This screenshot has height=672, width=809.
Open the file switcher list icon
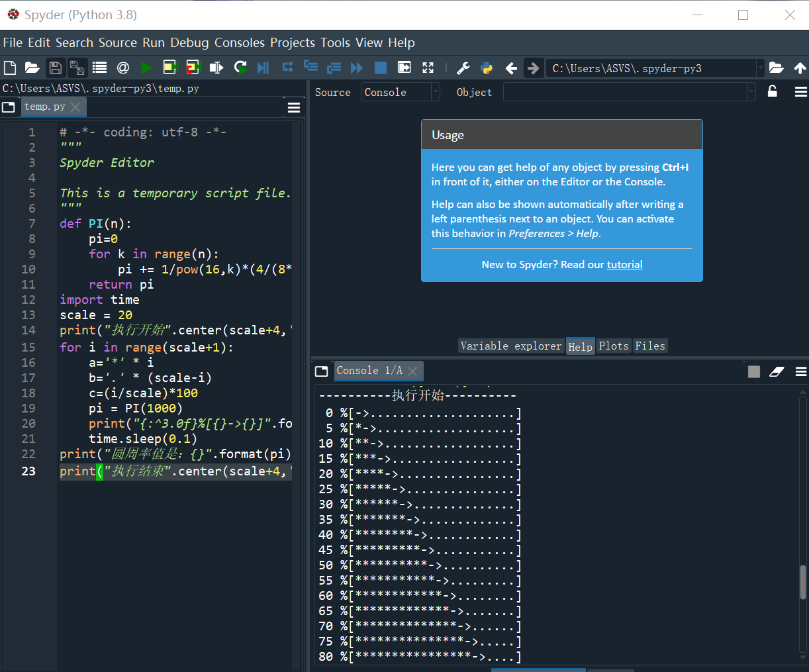99,68
